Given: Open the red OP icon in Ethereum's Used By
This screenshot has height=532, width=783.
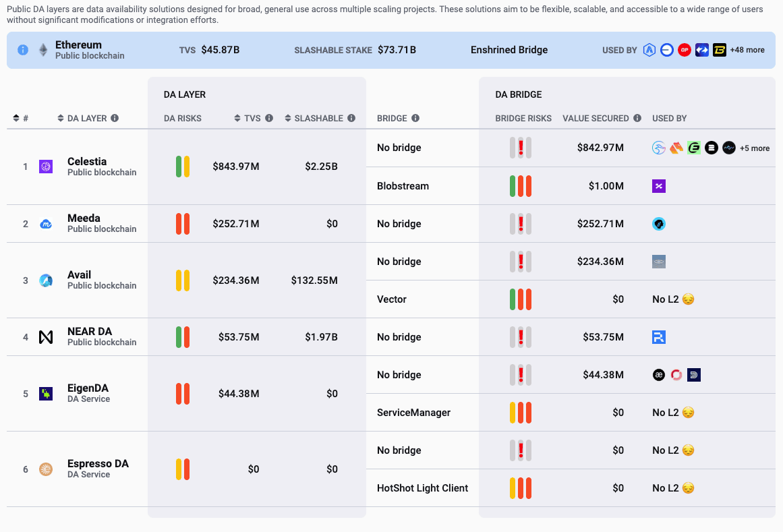Looking at the screenshot, I should pos(684,50).
